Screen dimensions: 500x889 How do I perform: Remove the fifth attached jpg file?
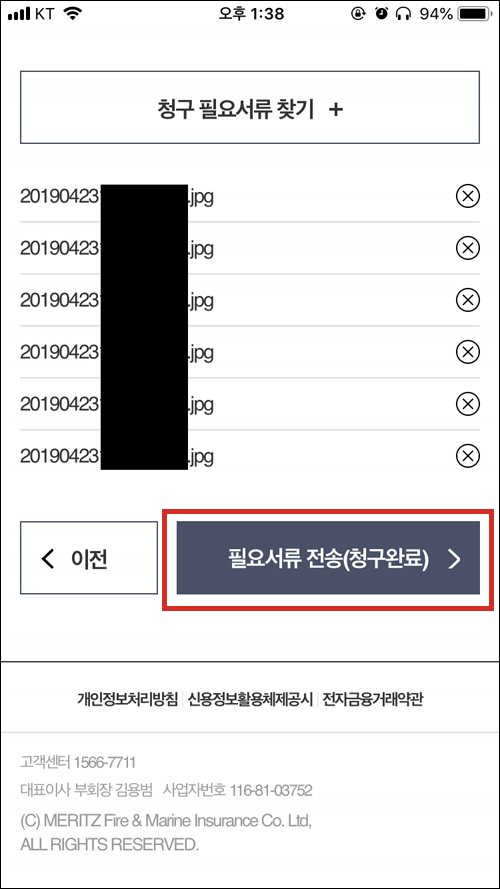coord(468,404)
